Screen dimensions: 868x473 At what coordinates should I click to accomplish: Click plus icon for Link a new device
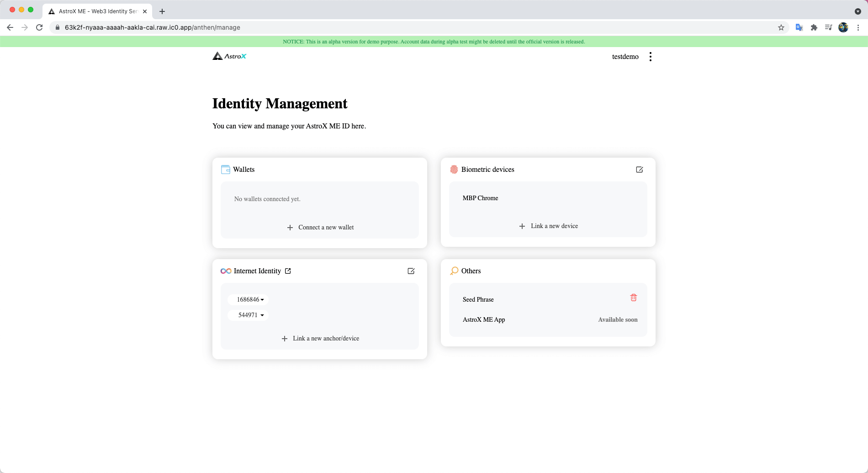coord(522,226)
